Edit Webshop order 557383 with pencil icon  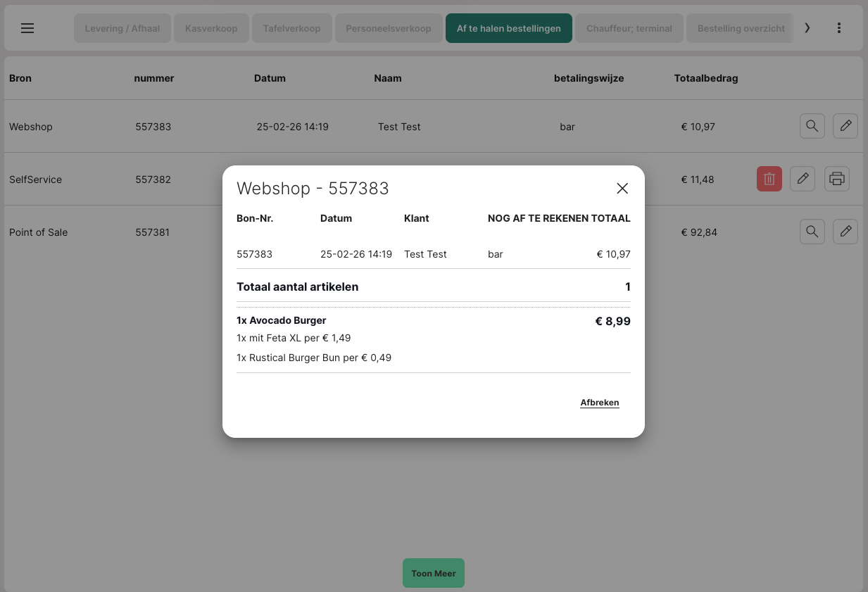click(x=845, y=127)
